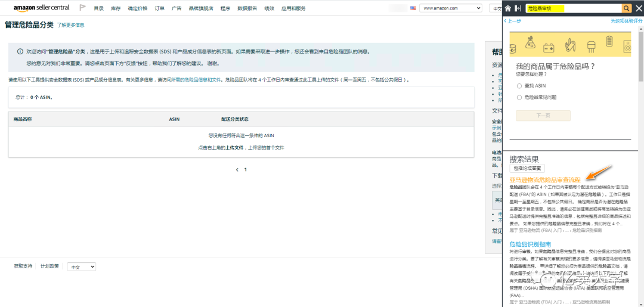Click the 上一步 back link

pos(513,21)
